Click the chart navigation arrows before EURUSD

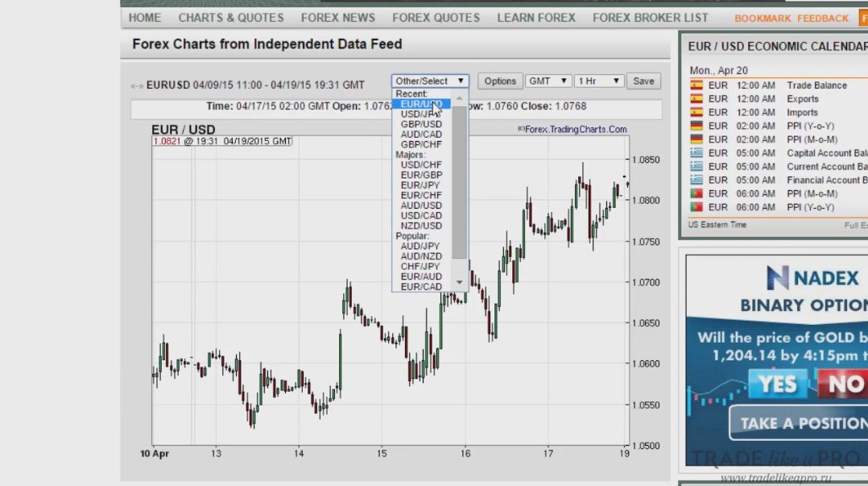tap(138, 85)
